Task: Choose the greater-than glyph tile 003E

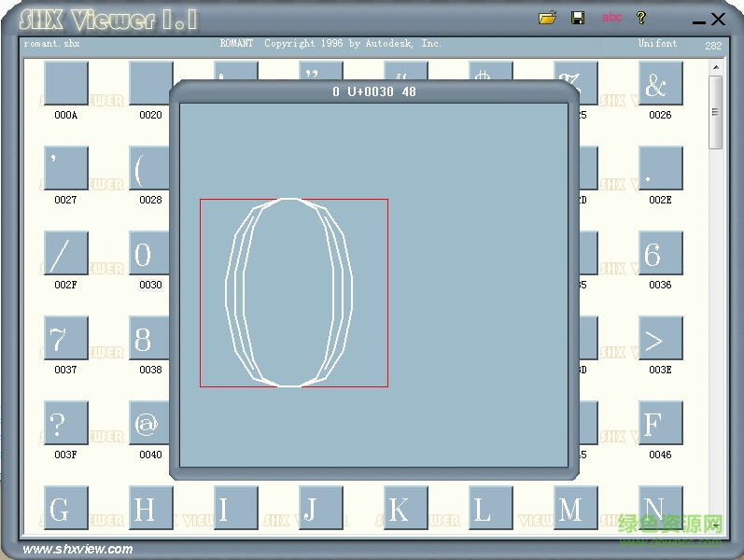Action: point(660,339)
